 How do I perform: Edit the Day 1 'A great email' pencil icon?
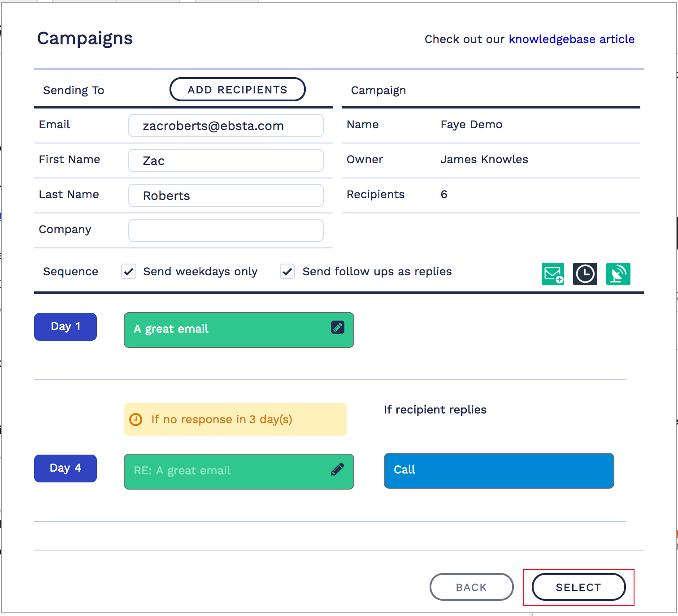click(x=338, y=328)
